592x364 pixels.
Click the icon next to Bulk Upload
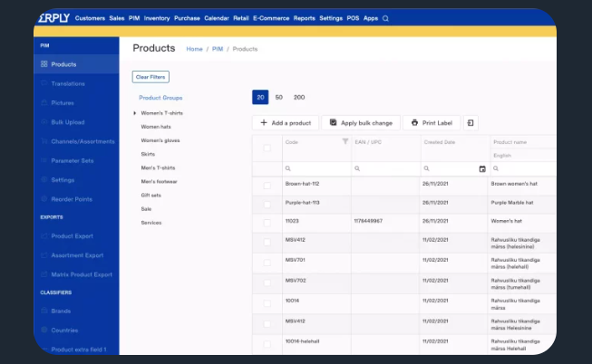coord(44,122)
